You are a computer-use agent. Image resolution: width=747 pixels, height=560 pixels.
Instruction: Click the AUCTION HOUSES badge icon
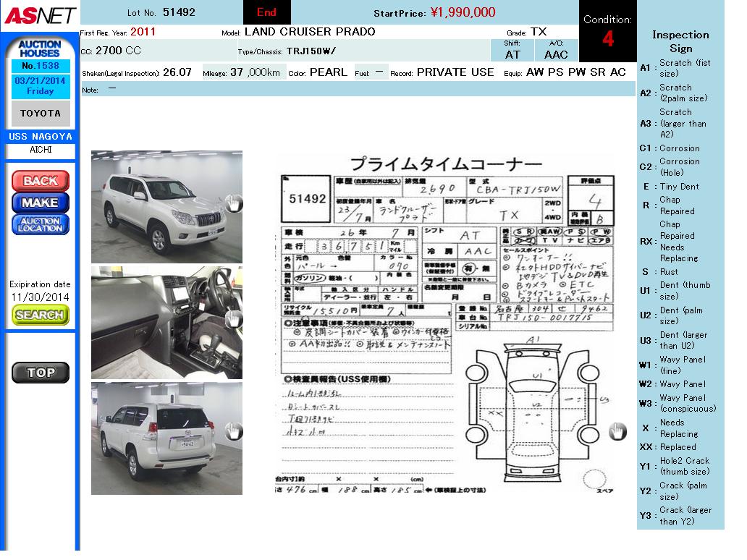coord(40,49)
